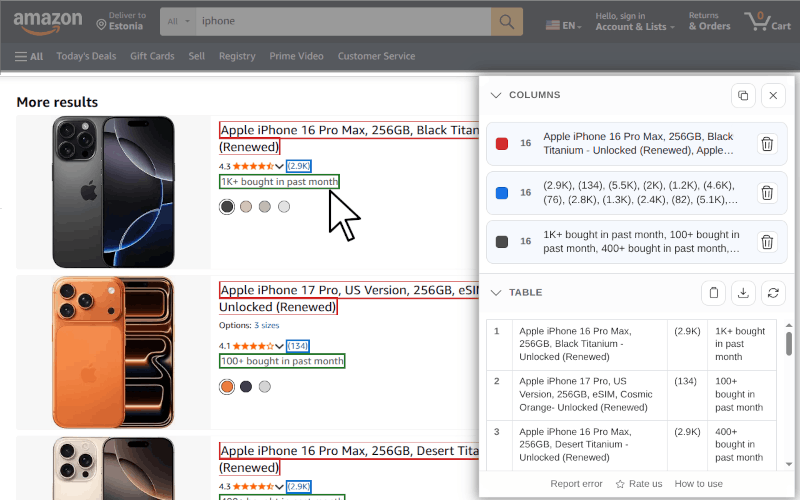Select silver swatch on iPhone 17 Pro
800x500 pixels.
[x=264, y=387]
